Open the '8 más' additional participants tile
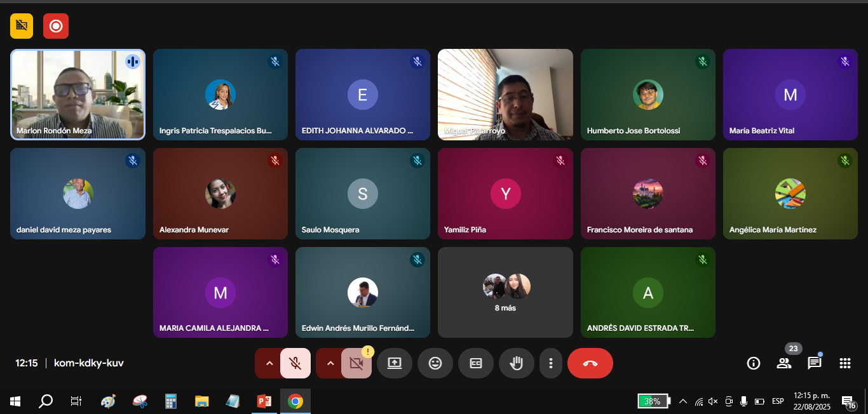 pos(505,293)
